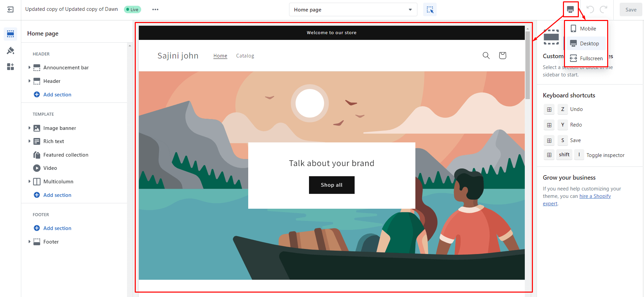Image resolution: width=644 pixels, height=297 pixels.
Task: Select Mobile from preview menu
Action: [588, 29]
